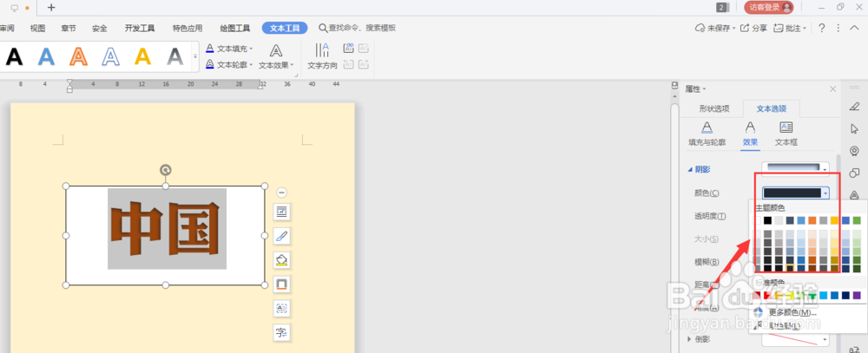Open the 文本效果 text effects dropdown
This screenshot has height=353, width=868.
(x=276, y=57)
